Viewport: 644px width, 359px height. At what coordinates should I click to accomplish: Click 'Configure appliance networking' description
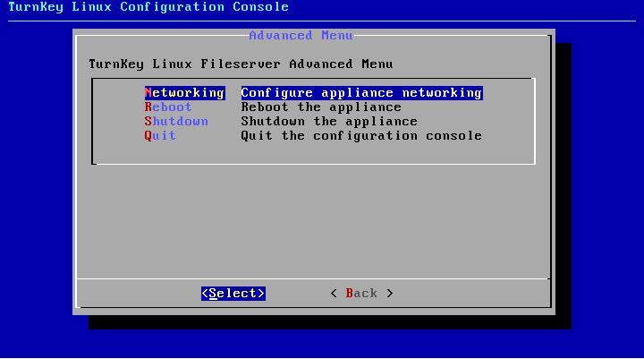(x=361, y=93)
